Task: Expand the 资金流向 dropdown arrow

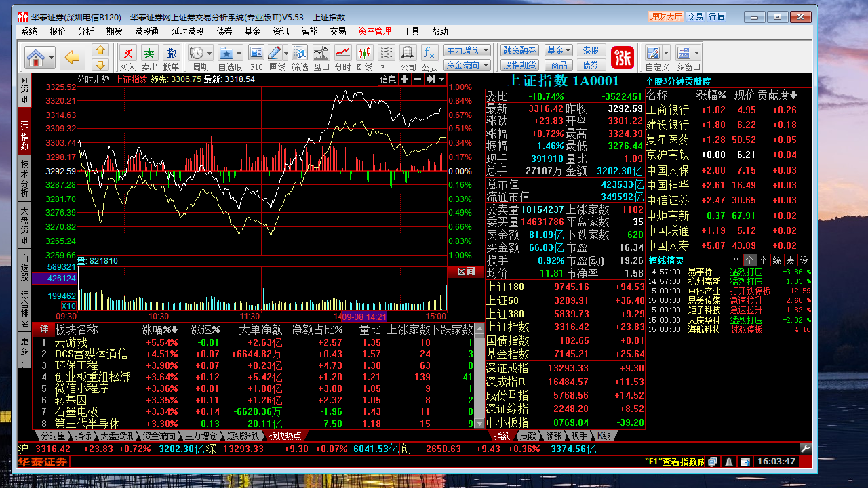Action: [486, 65]
